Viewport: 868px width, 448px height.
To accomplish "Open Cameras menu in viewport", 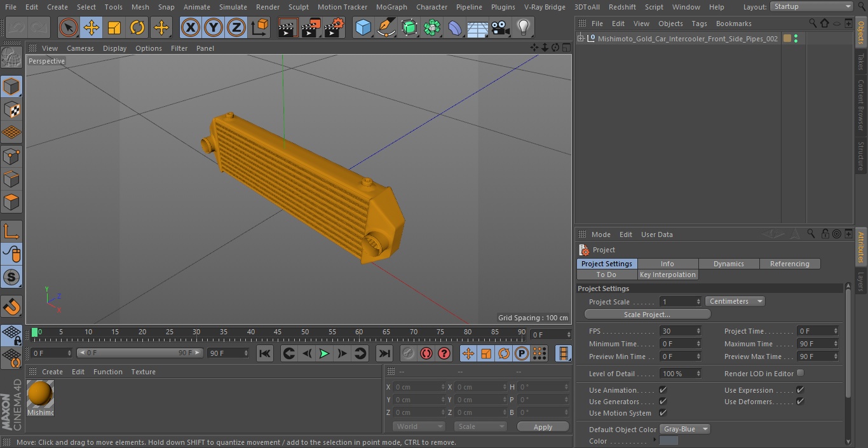I will [80, 48].
